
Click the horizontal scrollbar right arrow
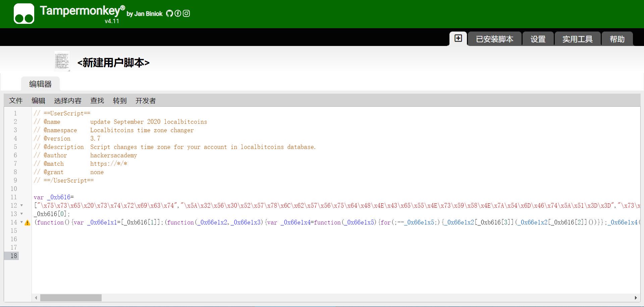[x=636, y=298]
